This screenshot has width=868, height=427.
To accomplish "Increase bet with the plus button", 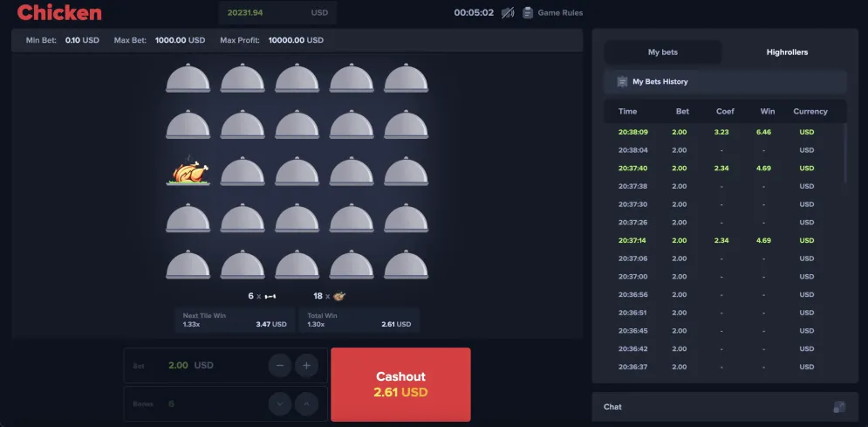I will [x=307, y=366].
